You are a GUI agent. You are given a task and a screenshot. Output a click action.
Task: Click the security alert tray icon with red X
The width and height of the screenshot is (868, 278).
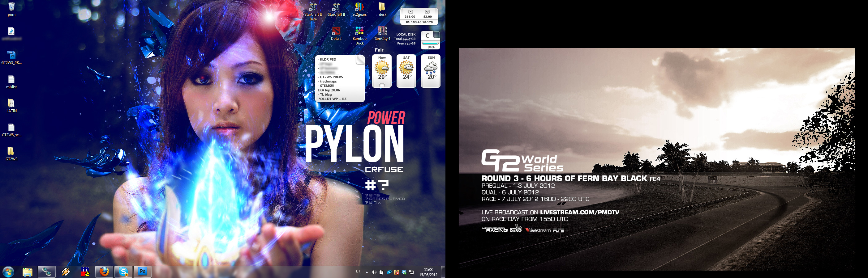(x=397, y=272)
